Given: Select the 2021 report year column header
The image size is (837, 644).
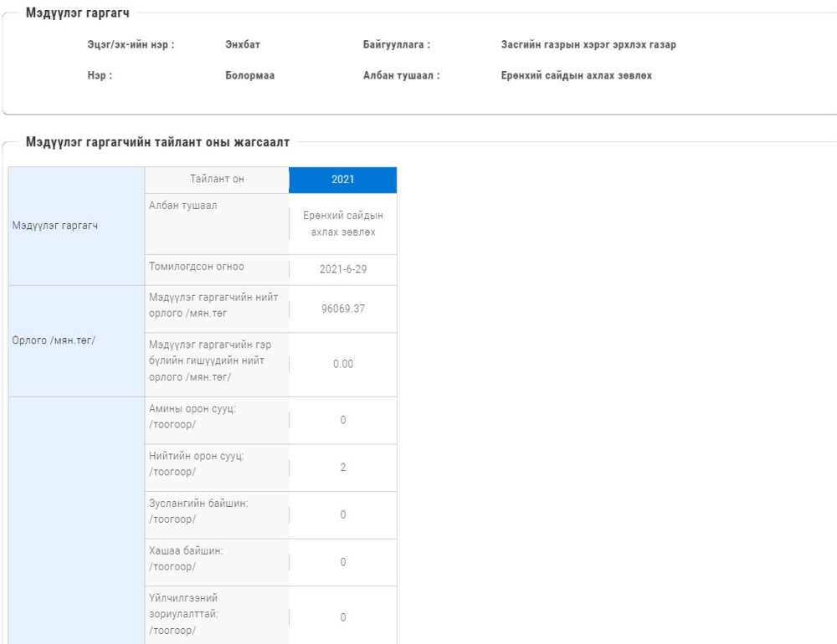Looking at the screenshot, I should (x=342, y=180).
